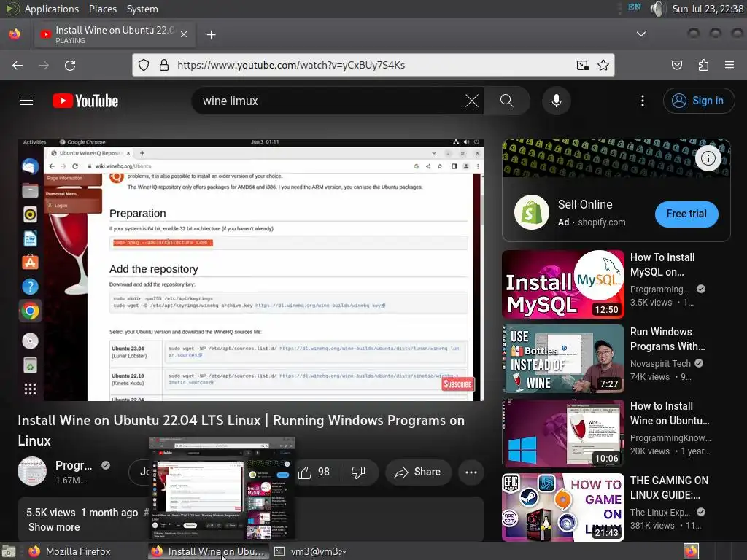Start voice search with the microphone icon
Screen dimensions: 747x560
557,101
